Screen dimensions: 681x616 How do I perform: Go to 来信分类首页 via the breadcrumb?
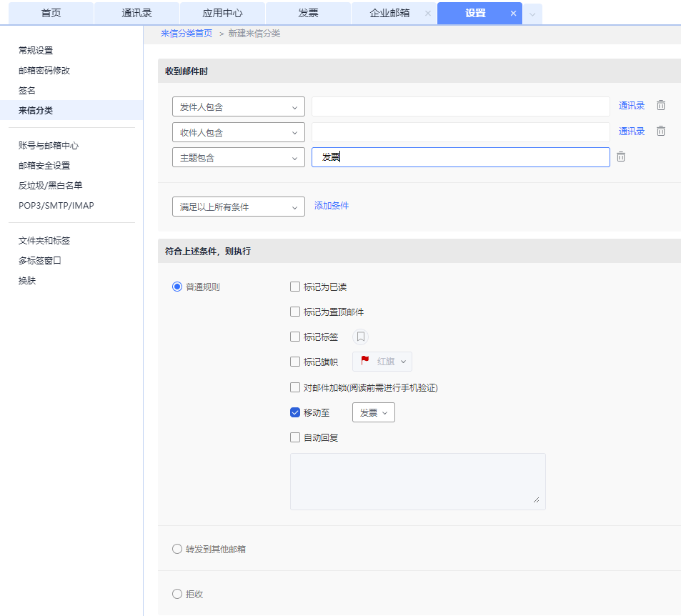click(x=187, y=33)
